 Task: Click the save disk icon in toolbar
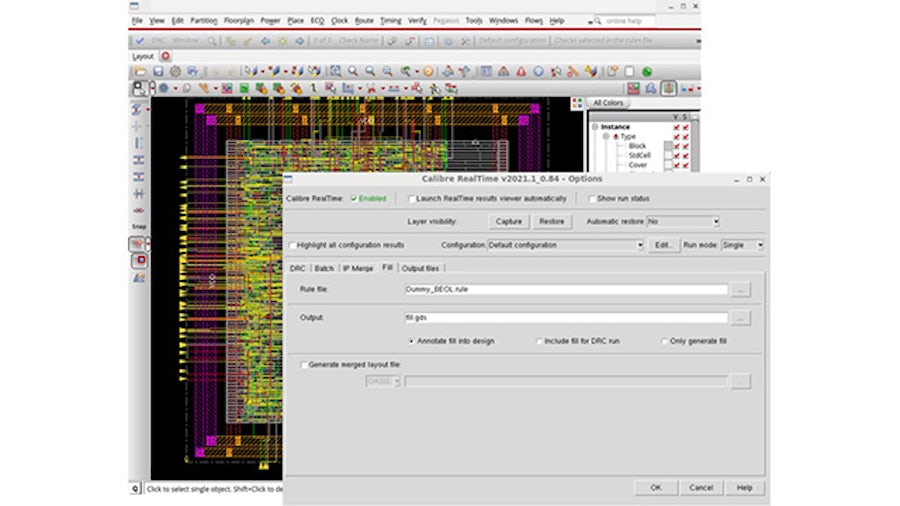(x=159, y=72)
